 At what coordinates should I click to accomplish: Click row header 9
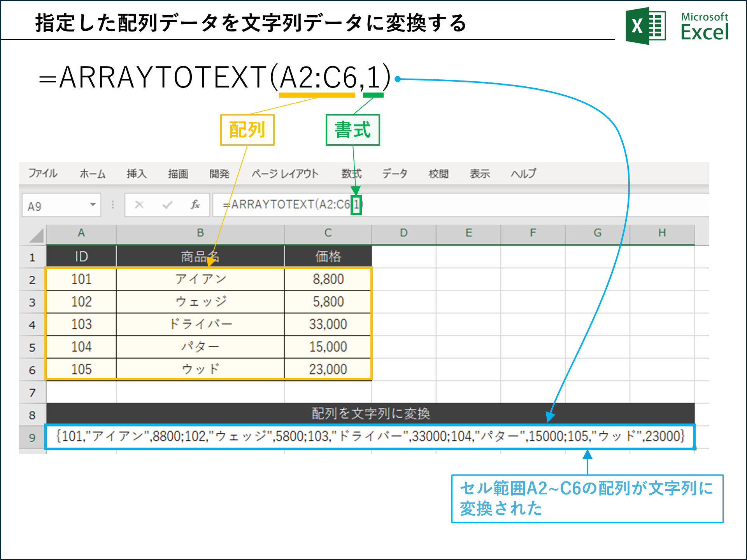[32, 437]
